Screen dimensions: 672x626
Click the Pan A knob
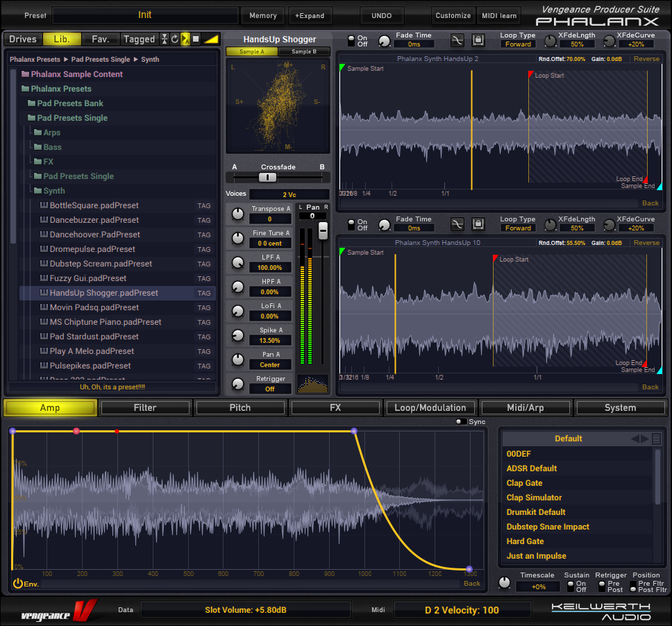pos(237,360)
